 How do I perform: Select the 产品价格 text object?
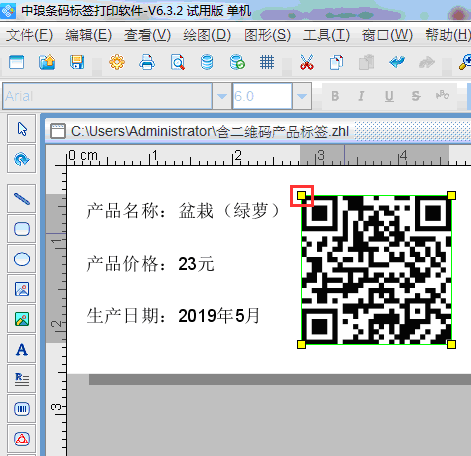(x=150, y=264)
